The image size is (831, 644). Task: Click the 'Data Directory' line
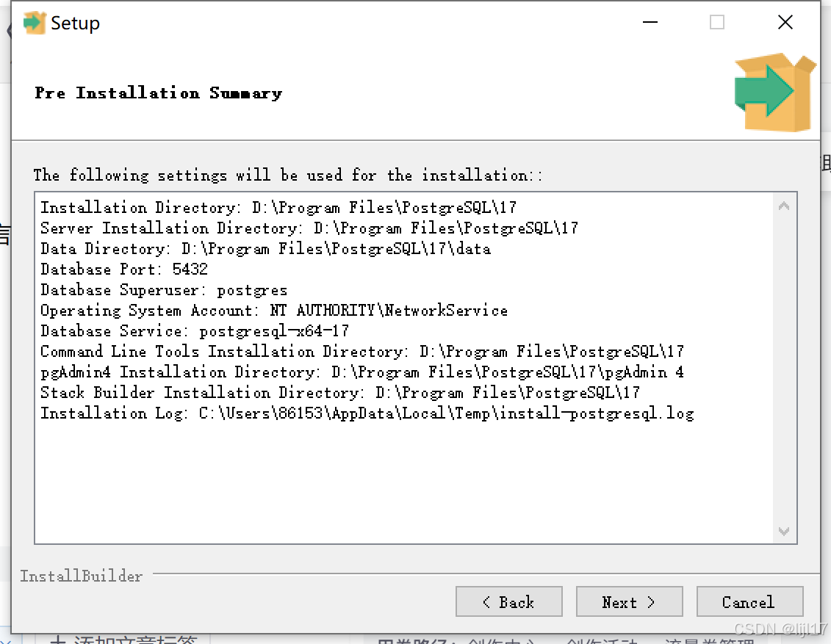(x=265, y=248)
